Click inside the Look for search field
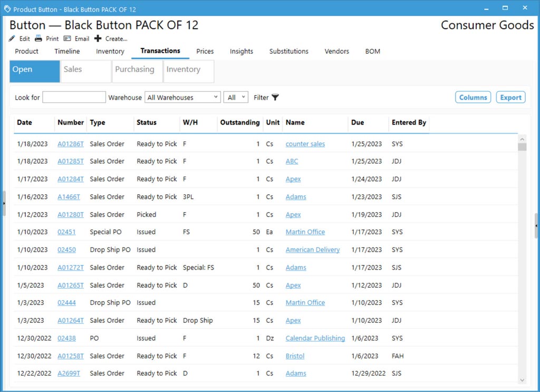Screen dimensions: 540x392 74,97
